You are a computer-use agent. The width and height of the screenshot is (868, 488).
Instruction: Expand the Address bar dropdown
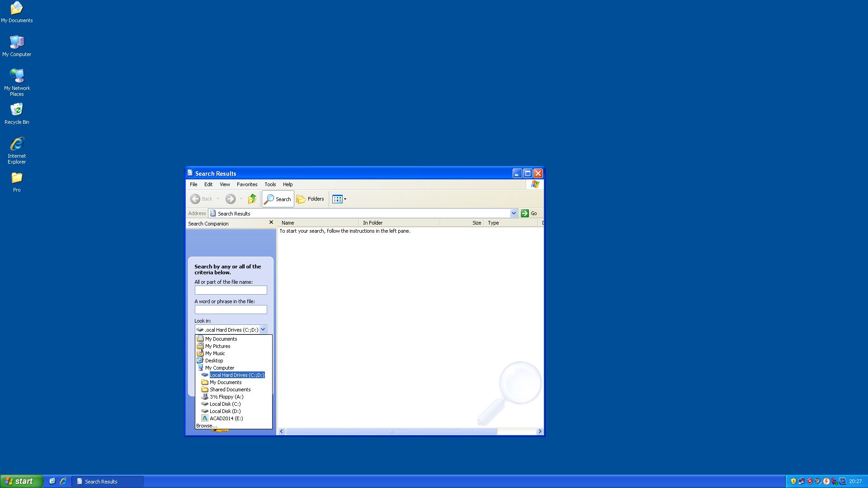tap(514, 213)
